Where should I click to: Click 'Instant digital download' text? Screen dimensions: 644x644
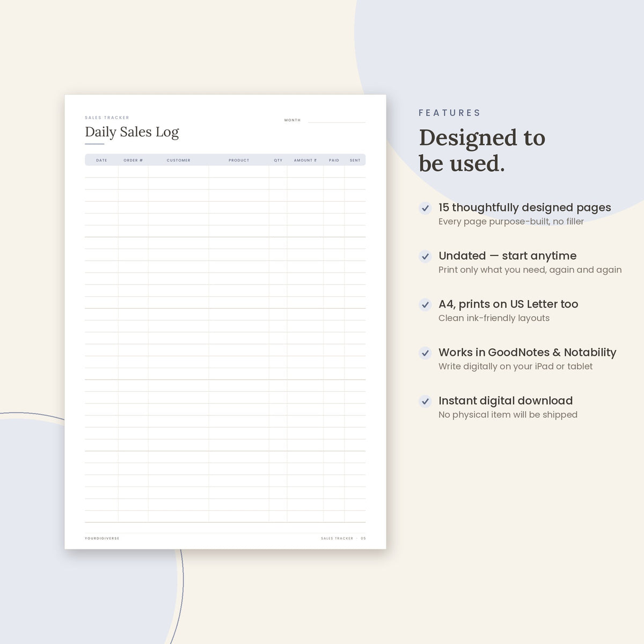click(506, 401)
